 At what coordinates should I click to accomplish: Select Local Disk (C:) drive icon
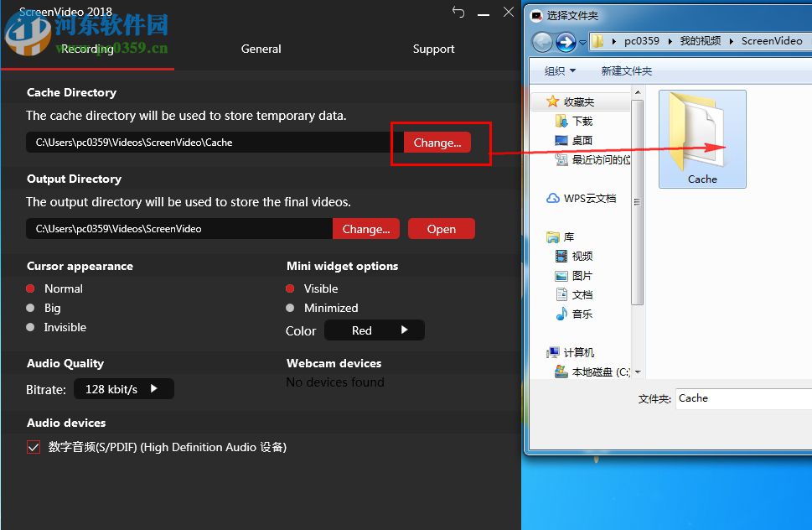coord(561,372)
